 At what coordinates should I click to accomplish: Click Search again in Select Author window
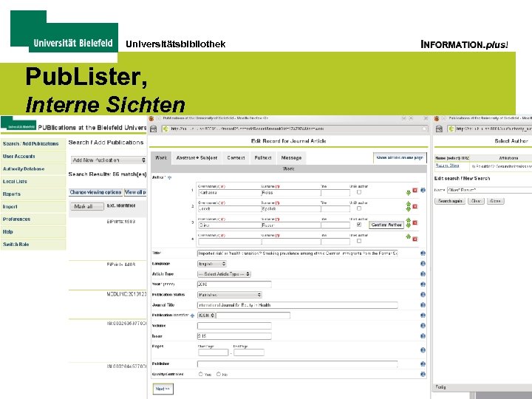450,201
